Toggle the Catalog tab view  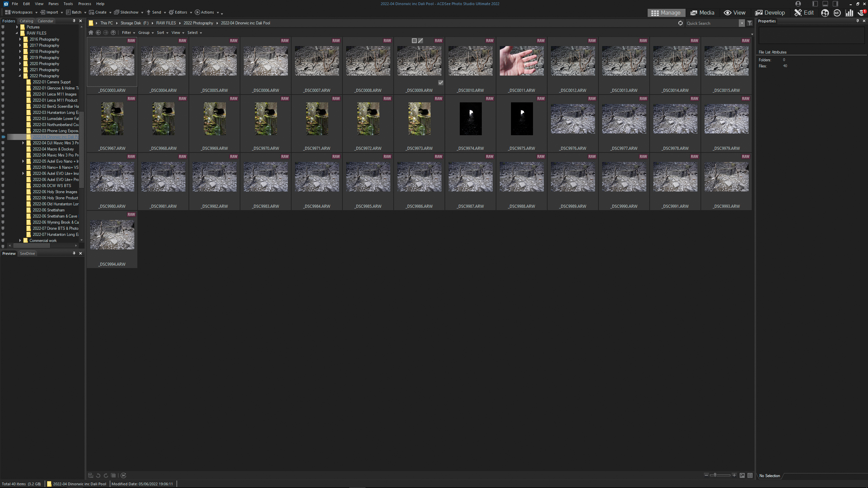pyautogui.click(x=26, y=21)
